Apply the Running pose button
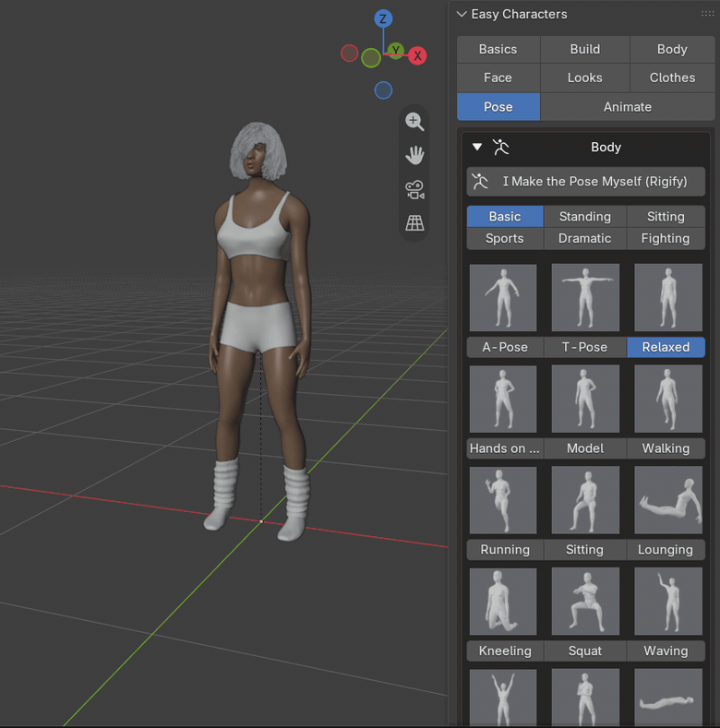This screenshot has width=720, height=728. (x=505, y=550)
